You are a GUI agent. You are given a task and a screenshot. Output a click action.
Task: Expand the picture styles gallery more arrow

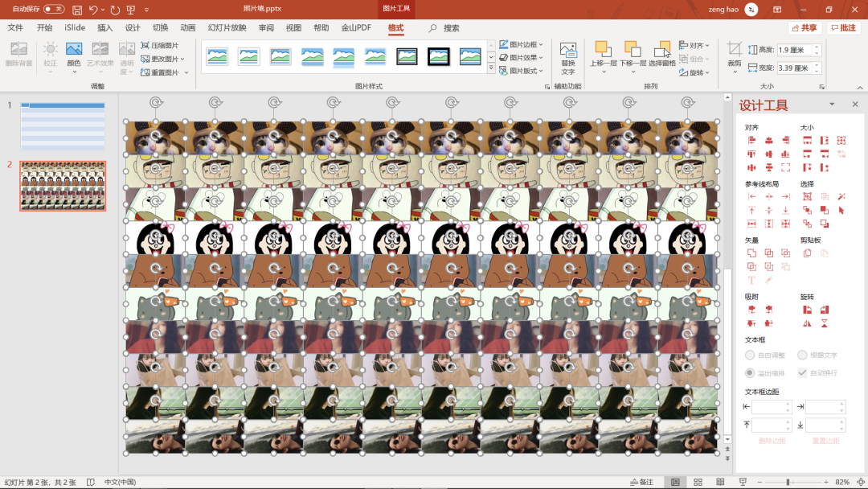(x=491, y=68)
